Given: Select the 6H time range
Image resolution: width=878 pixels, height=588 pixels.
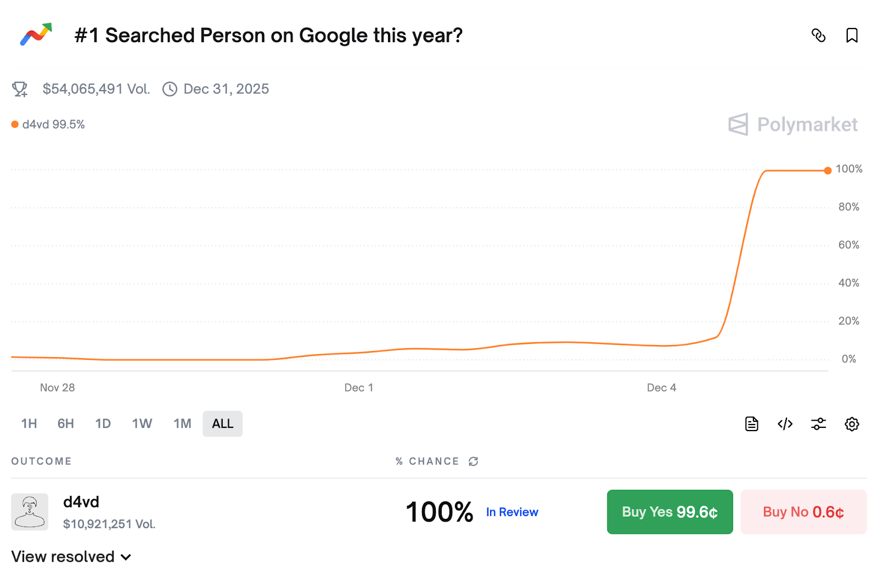Looking at the screenshot, I should click(66, 424).
